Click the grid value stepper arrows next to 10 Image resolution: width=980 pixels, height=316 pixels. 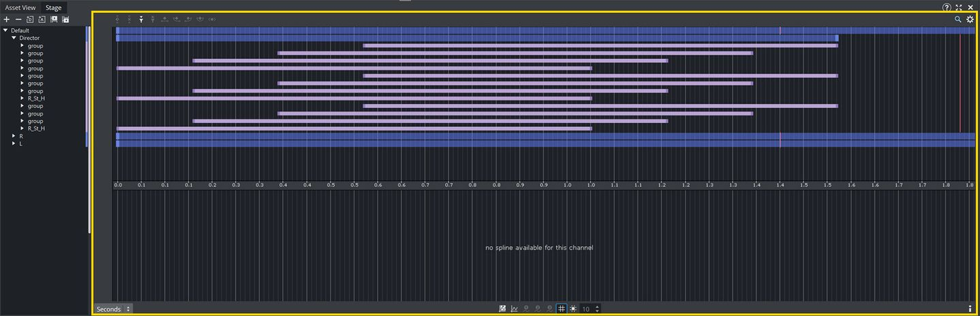(598, 309)
